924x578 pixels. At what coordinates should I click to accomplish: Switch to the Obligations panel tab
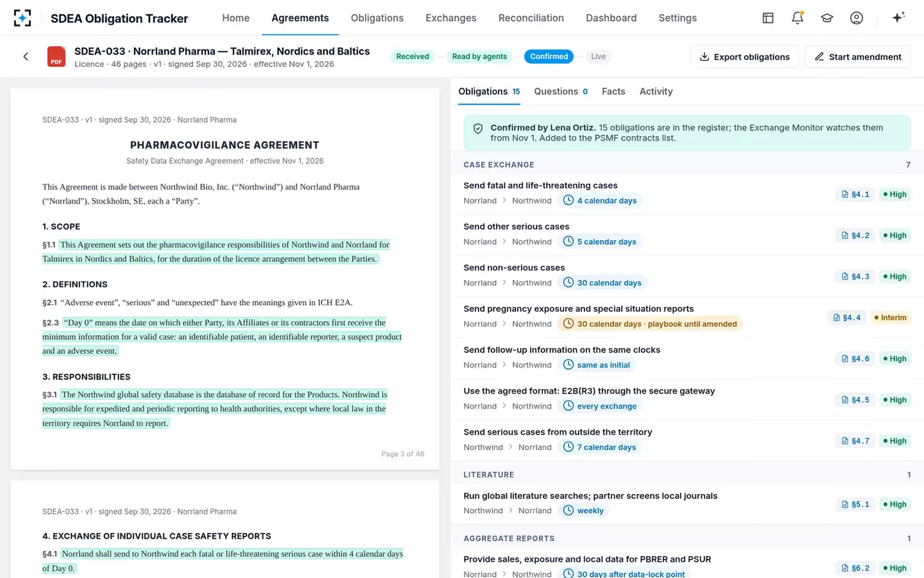coord(489,92)
